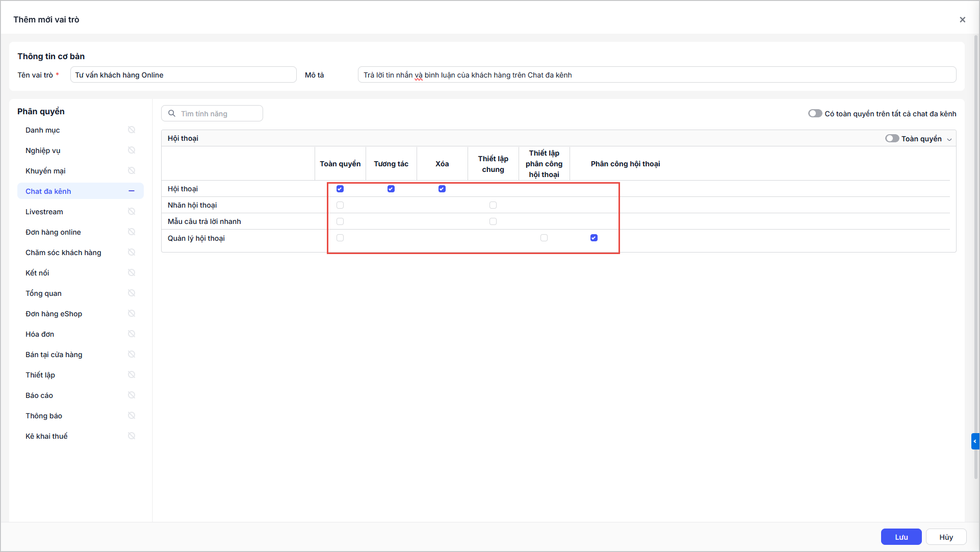Focus the Mô tả description field

657,74
